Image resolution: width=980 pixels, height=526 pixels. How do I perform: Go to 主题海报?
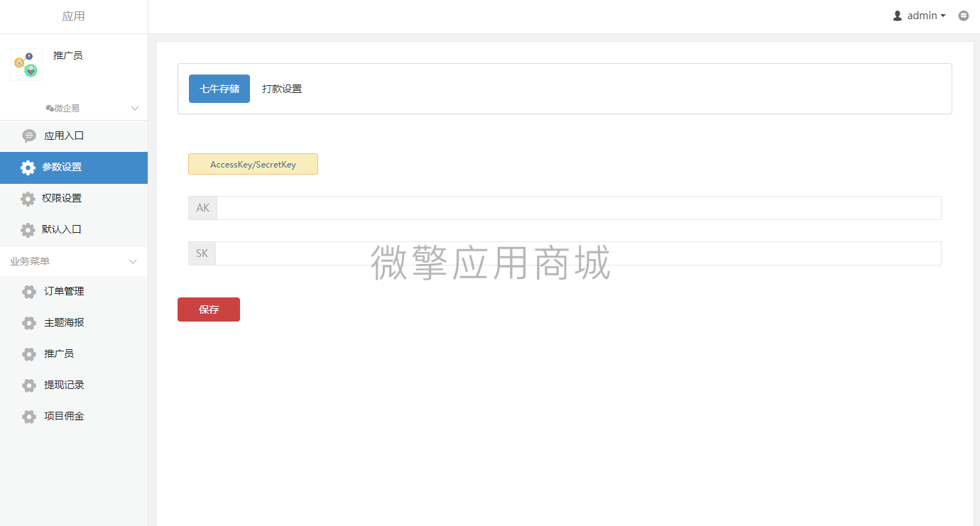pos(74,323)
